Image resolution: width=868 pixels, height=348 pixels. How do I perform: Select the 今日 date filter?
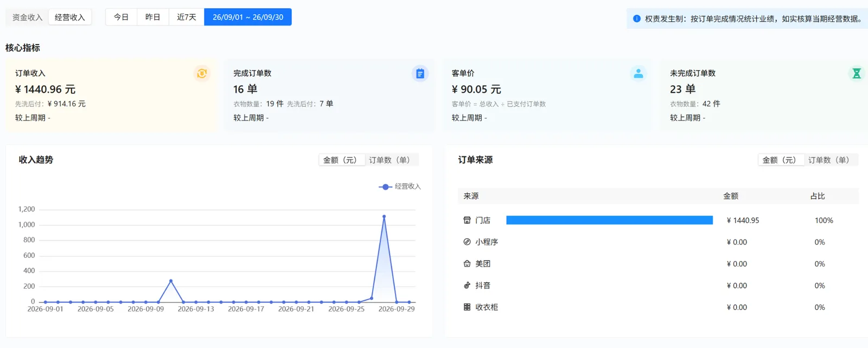[x=121, y=17]
